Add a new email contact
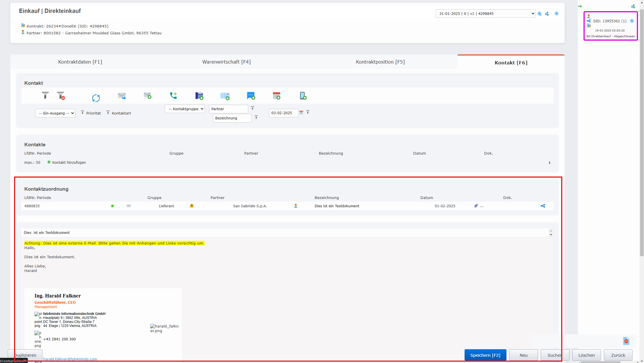644x363 pixels. tap(147, 96)
